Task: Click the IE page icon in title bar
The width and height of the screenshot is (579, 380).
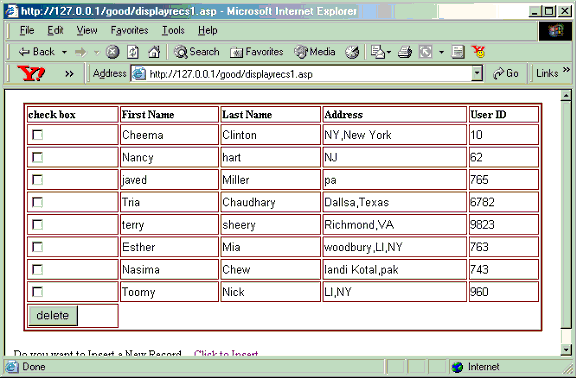Action: click(x=11, y=11)
